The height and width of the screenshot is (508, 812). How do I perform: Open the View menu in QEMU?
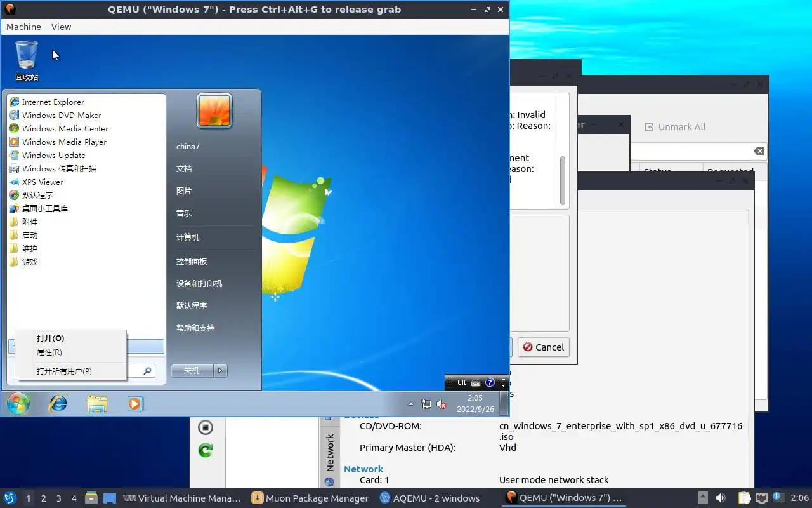pyautogui.click(x=61, y=27)
